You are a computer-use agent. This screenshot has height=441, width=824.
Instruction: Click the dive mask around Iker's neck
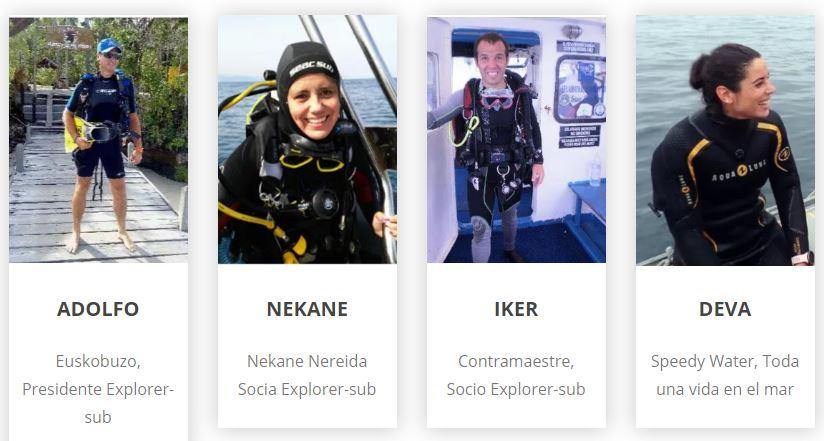pyautogui.click(x=496, y=99)
